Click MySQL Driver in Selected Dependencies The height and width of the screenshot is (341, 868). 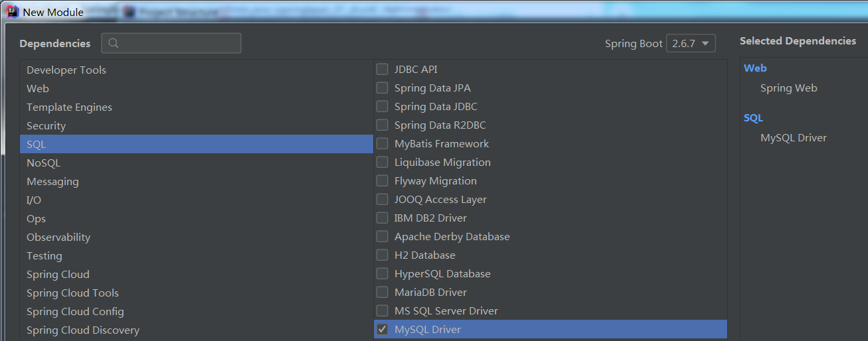[794, 138]
